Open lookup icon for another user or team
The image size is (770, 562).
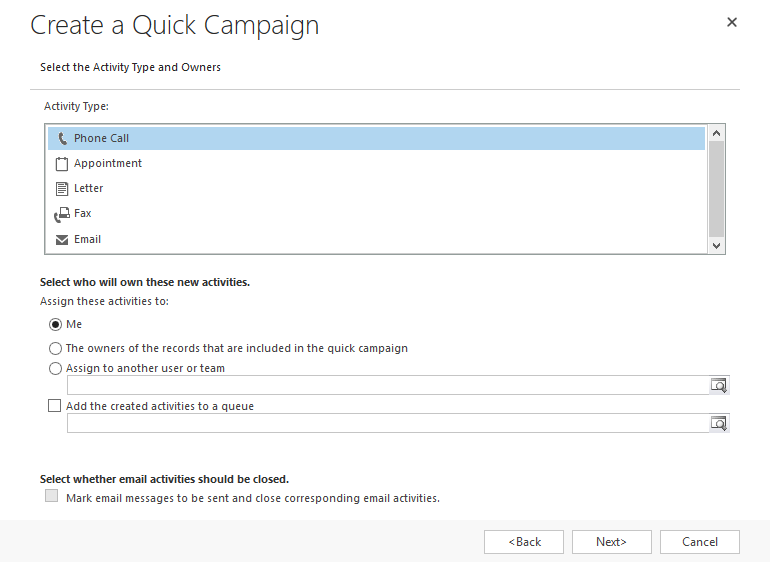719,386
